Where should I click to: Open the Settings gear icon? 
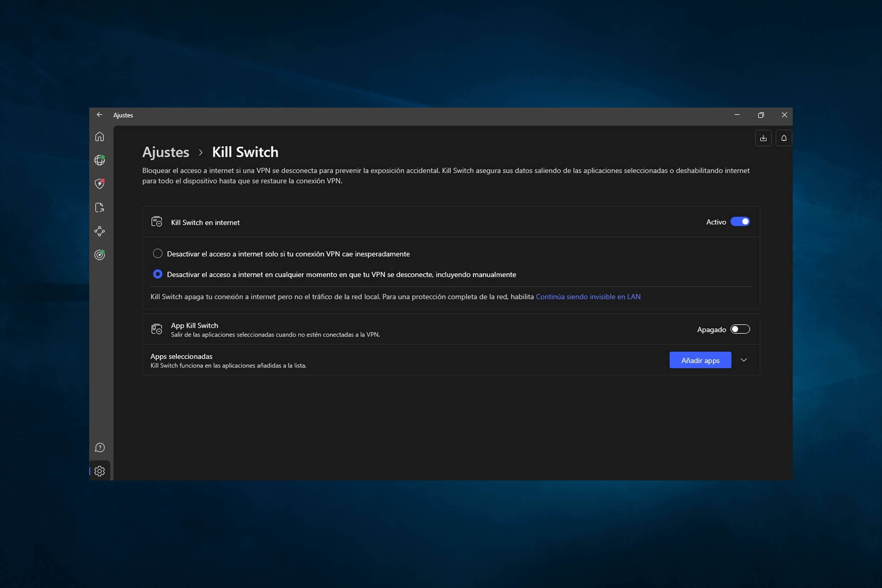tap(100, 471)
